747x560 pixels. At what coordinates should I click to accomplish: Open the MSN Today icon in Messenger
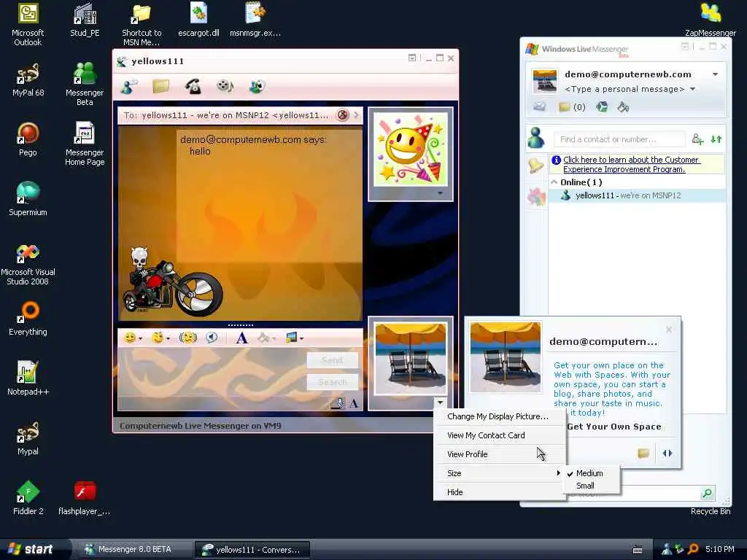pos(602,106)
